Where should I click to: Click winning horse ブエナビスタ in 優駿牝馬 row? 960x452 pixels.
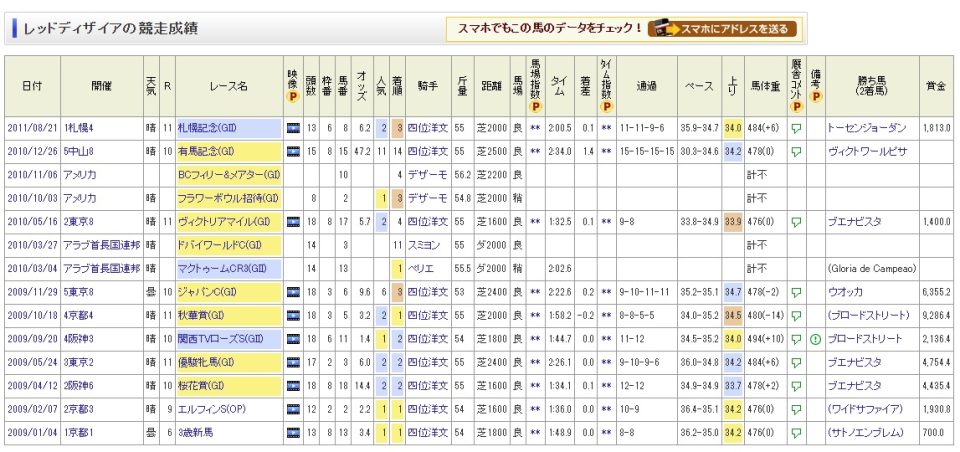coord(854,363)
